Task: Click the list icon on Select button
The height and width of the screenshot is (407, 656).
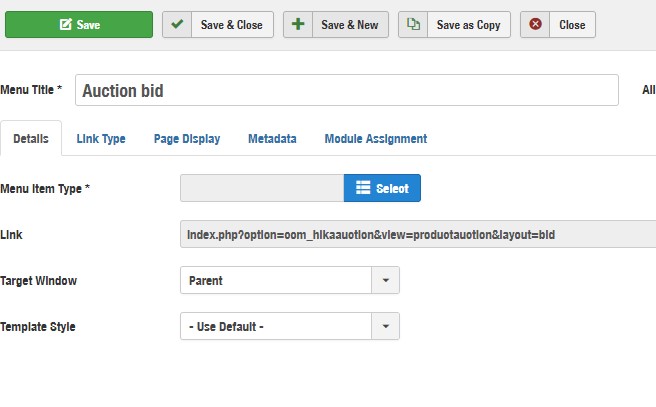Action: click(x=362, y=188)
